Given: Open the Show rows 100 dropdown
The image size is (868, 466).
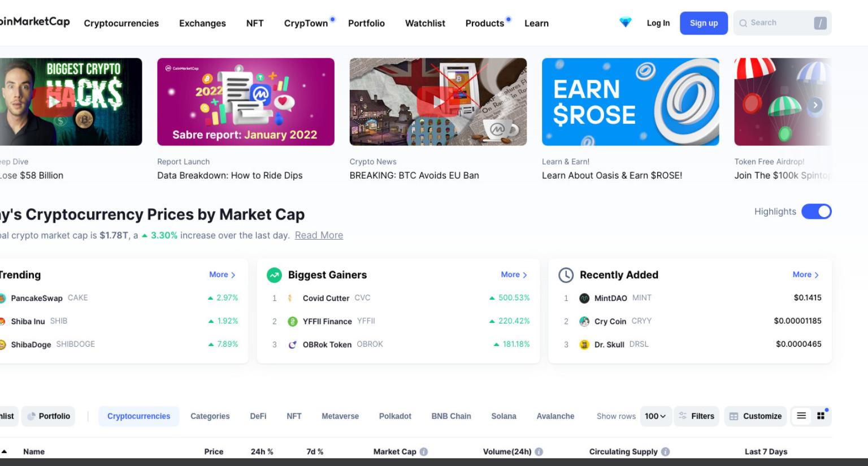Looking at the screenshot, I should click(656, 416).
